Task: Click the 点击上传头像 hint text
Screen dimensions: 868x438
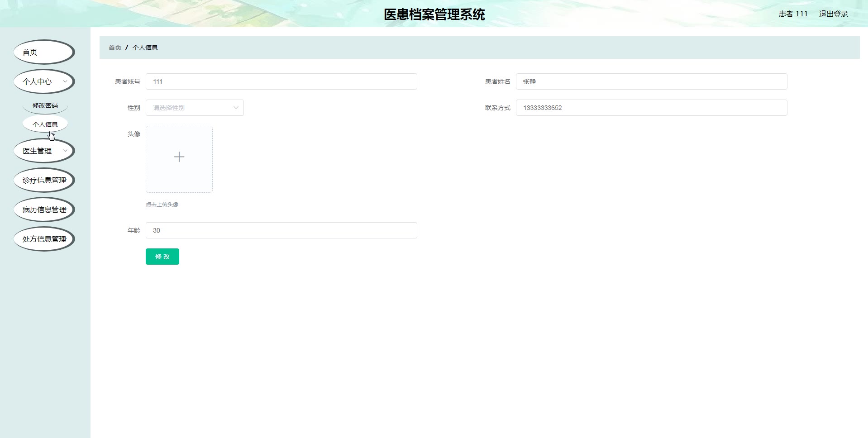Action: click(162, 205)
